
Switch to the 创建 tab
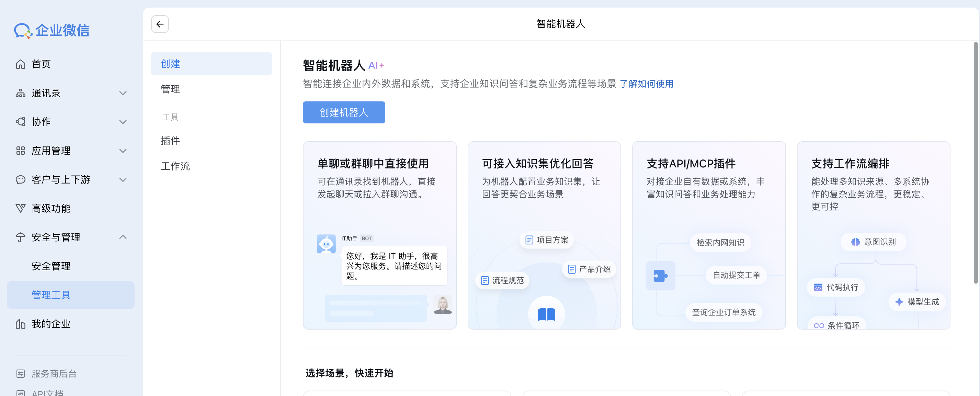click(x=212, y=64)
